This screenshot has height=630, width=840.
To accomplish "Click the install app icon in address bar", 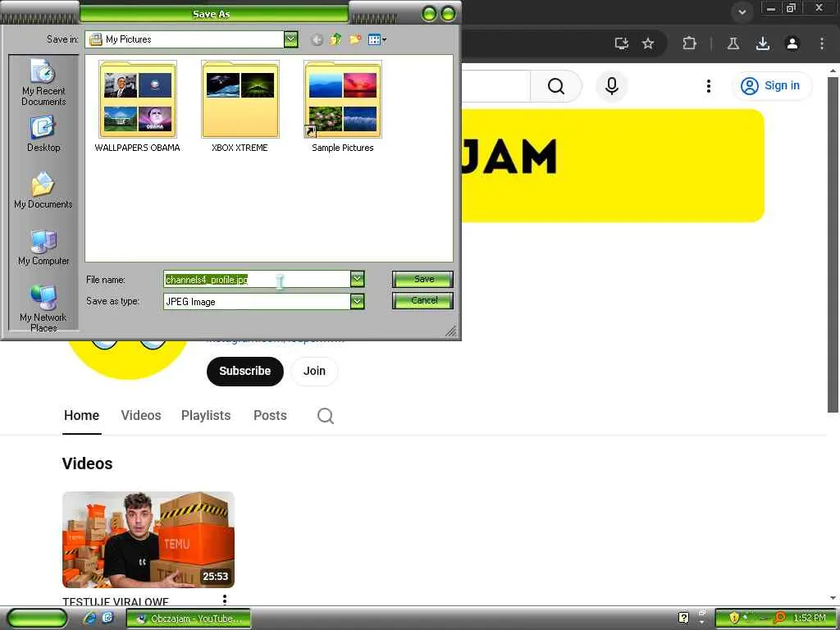I will 622,43.
